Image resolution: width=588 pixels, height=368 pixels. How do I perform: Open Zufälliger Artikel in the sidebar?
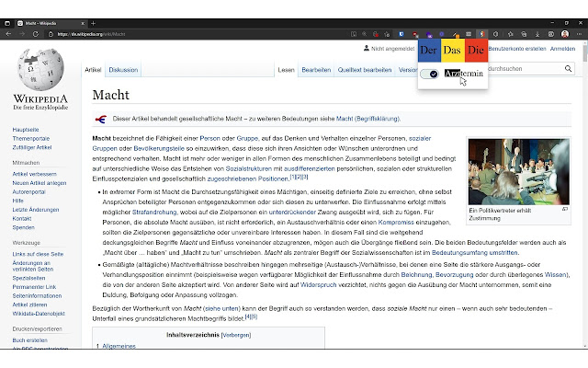pos(32,147)
